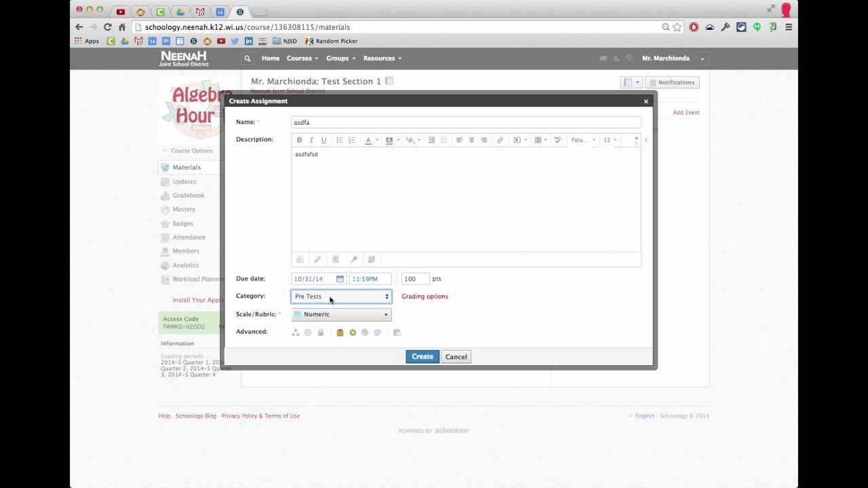Screen dimensions: 868x488
Task: Increase indent in the description editor
Action: click(431, 140)
